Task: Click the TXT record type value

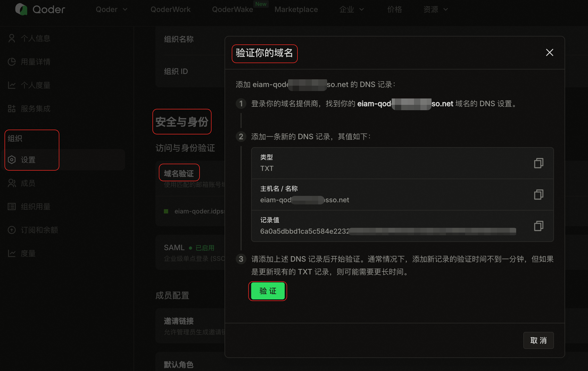Action: (x=267, y=168)
